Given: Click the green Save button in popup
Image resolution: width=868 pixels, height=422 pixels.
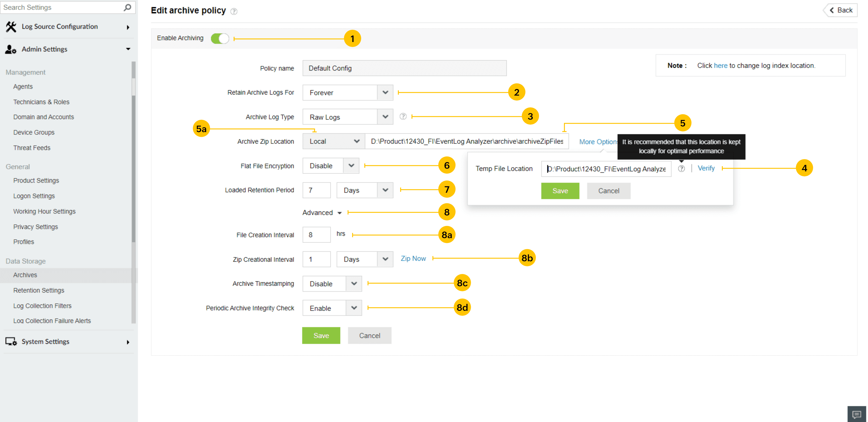Looking at the screenshot, I should pyautogui.click(x=560, y=191).
